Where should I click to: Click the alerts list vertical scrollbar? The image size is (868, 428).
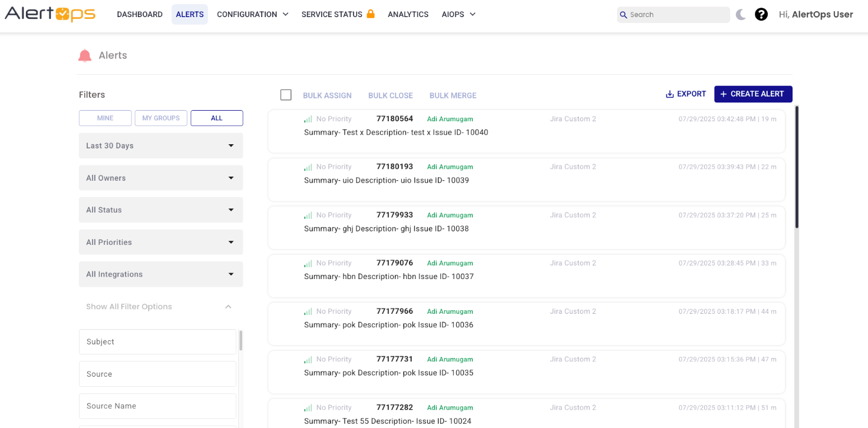click(x=797, y=167)
